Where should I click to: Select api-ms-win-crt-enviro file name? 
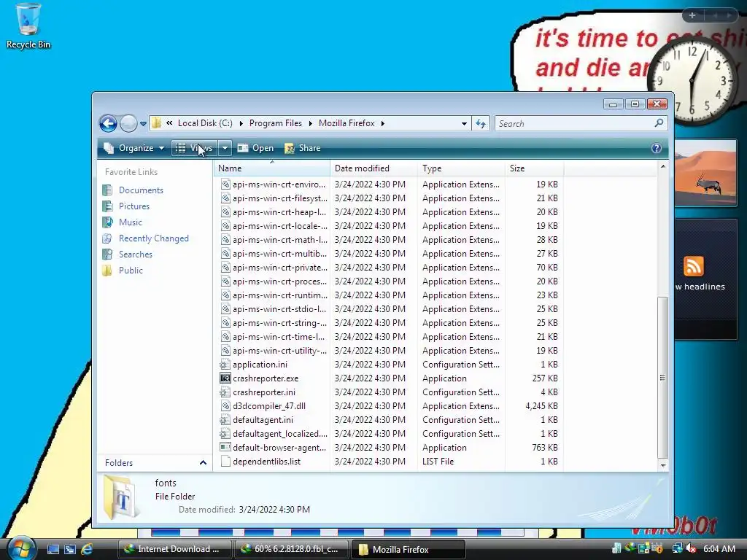pyautogui.click(x=279, y=184)
